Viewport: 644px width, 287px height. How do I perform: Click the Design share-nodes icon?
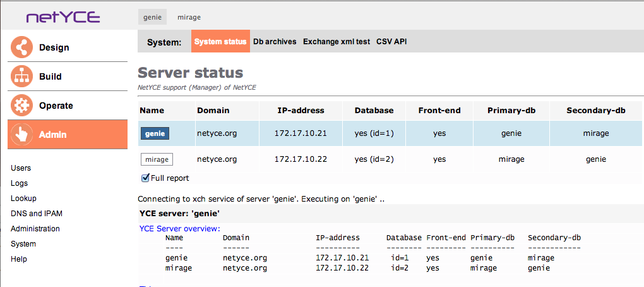point(21,47)
